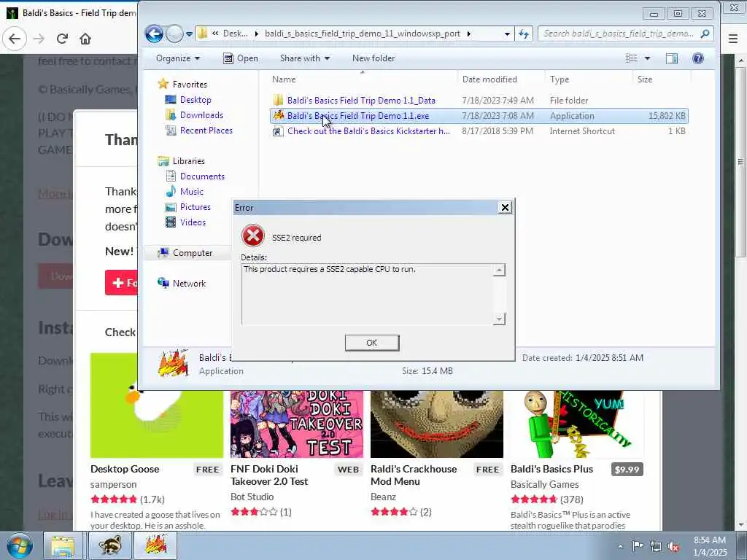Open the Pictures library
747x560 pixels.
[196, 206]
